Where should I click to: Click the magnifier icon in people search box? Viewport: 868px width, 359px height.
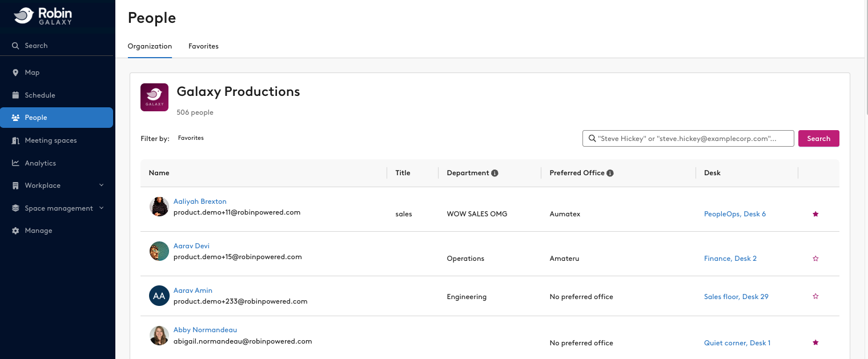click(591, 139)
